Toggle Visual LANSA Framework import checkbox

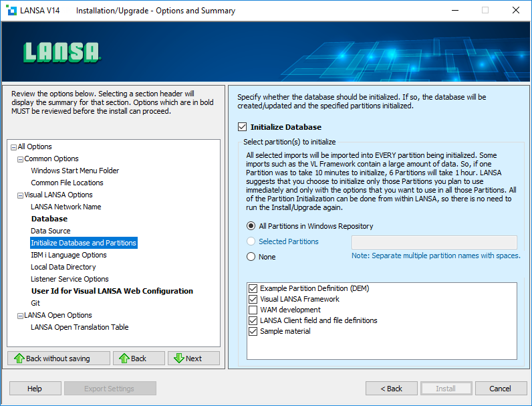click(x=253, y=299)
